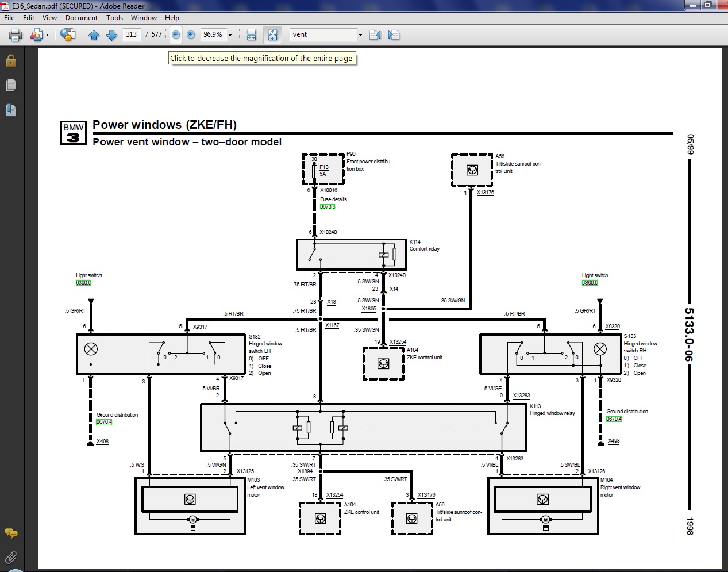
Task: Open the Document menu
Action: coord(81,18)
